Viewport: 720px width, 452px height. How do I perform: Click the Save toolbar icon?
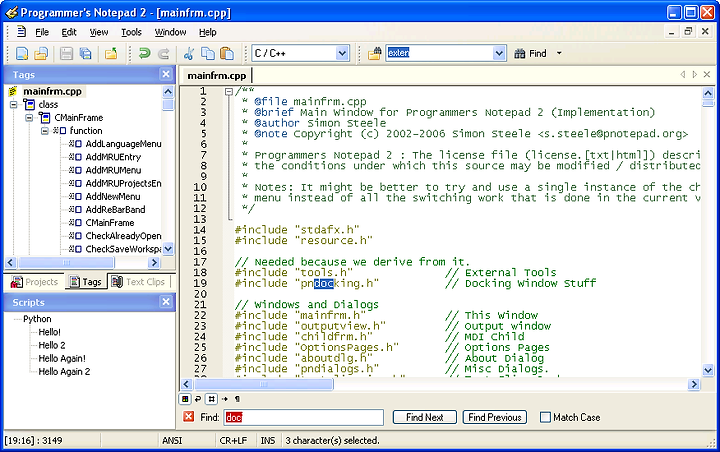point(66,53)
